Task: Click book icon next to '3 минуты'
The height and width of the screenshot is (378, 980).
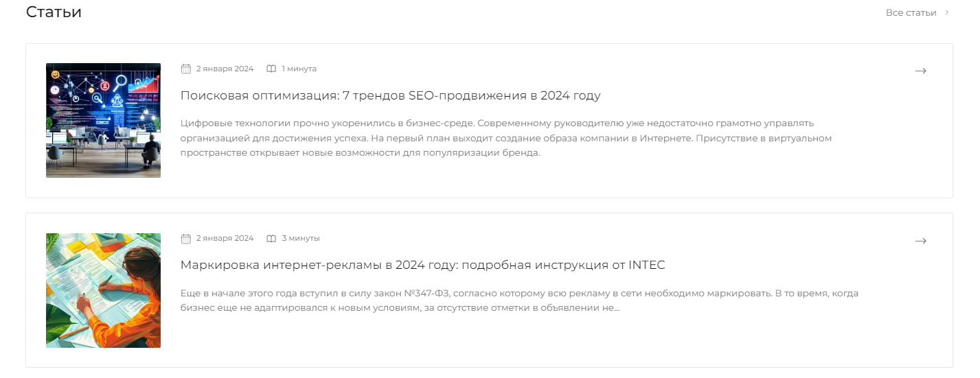Action: point(271,238)
